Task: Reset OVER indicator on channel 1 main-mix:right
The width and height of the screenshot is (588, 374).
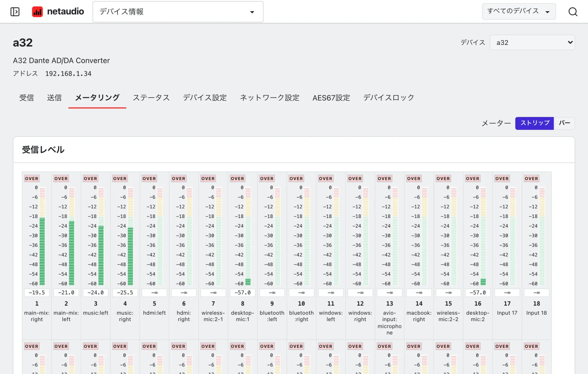Action: tap(32, 178)
